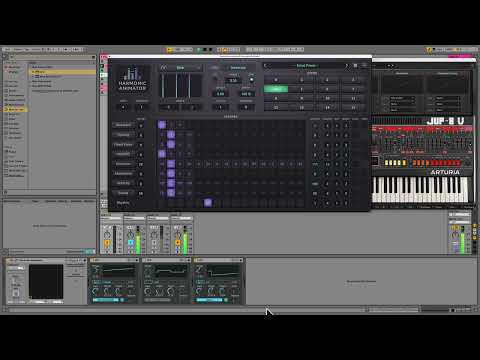Click the rate value box above the toggle row
Image resolution: width=480 pixels, height=360 pixels.
(233, 80)
